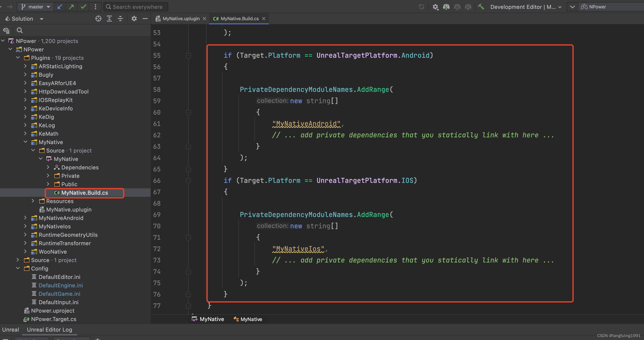Viewport: 644px width, 340px height.
Task: Open MyNative.Build.cs file in editor
Action: (x=84, y=192)
